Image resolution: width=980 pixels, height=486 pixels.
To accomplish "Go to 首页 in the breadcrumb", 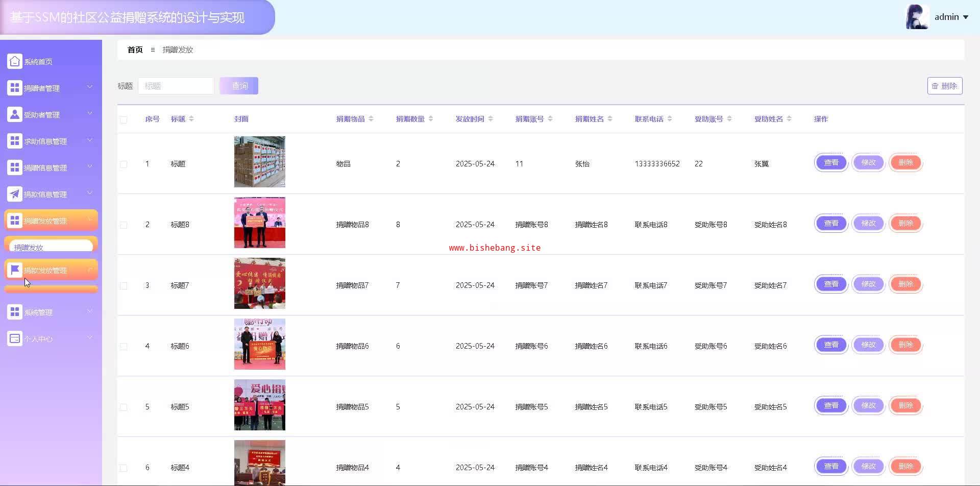I will (x=135, y=50).
